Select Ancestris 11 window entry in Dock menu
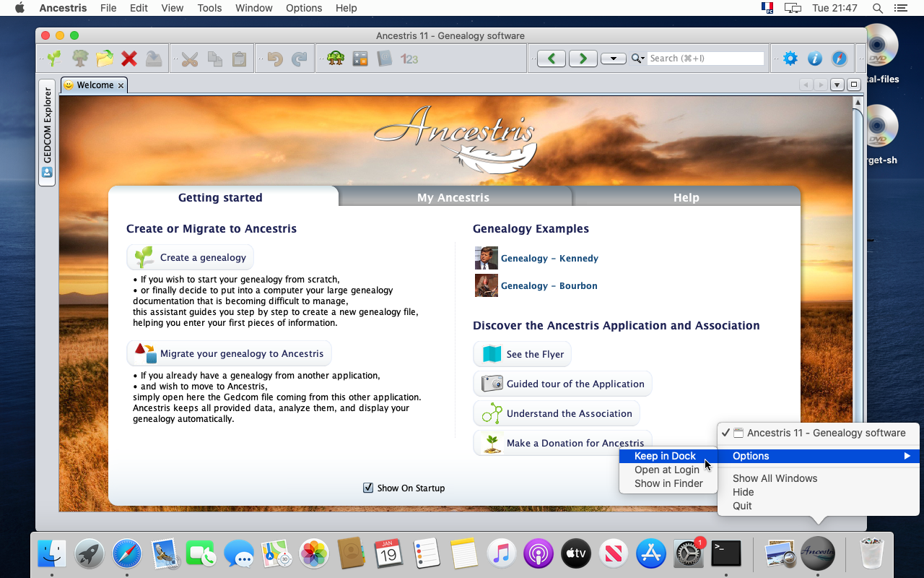The height and width of the screenshot is (578, 924). 819,433
